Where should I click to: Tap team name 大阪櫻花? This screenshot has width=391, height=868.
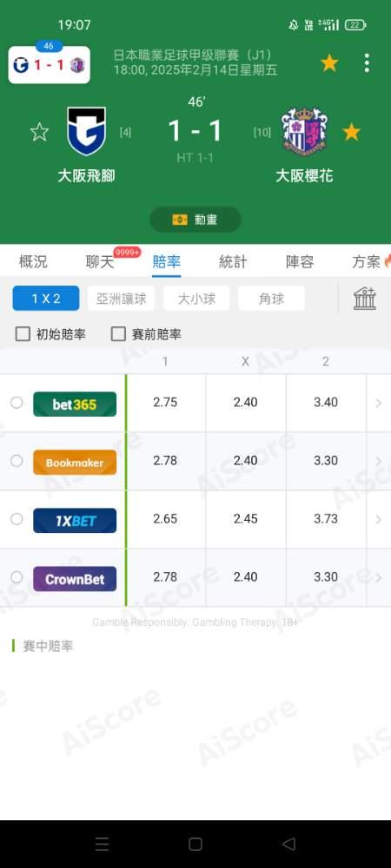[304, 176]
